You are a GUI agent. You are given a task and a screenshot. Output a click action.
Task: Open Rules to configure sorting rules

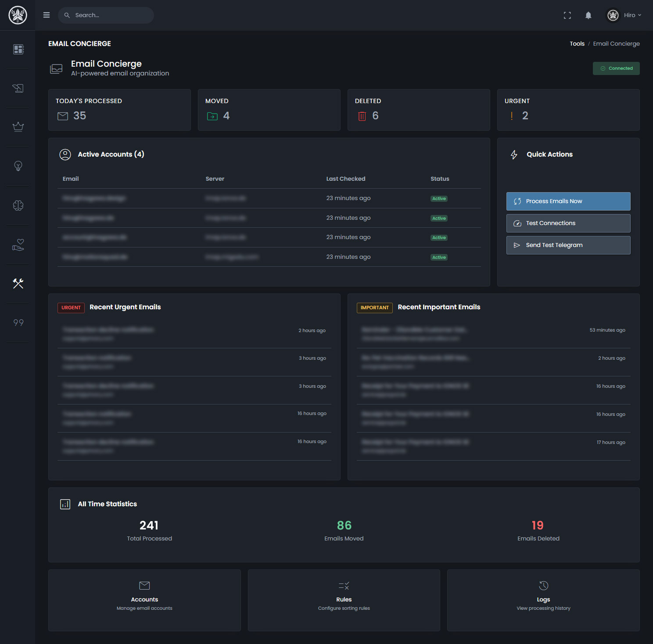tap(344, 599)
